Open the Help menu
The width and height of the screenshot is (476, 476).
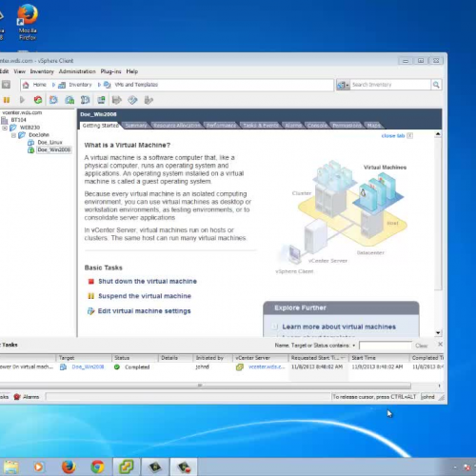point(132,71)
